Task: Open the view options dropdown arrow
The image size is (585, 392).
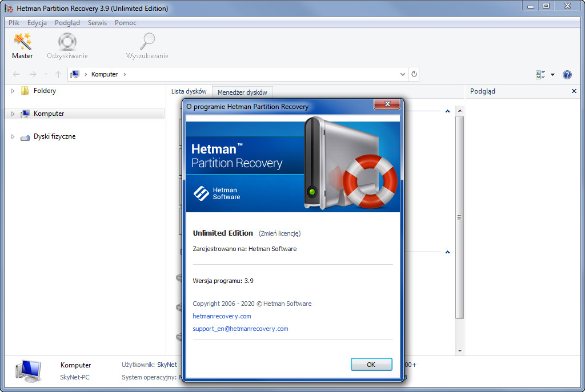Action: [x=552, y=75]
